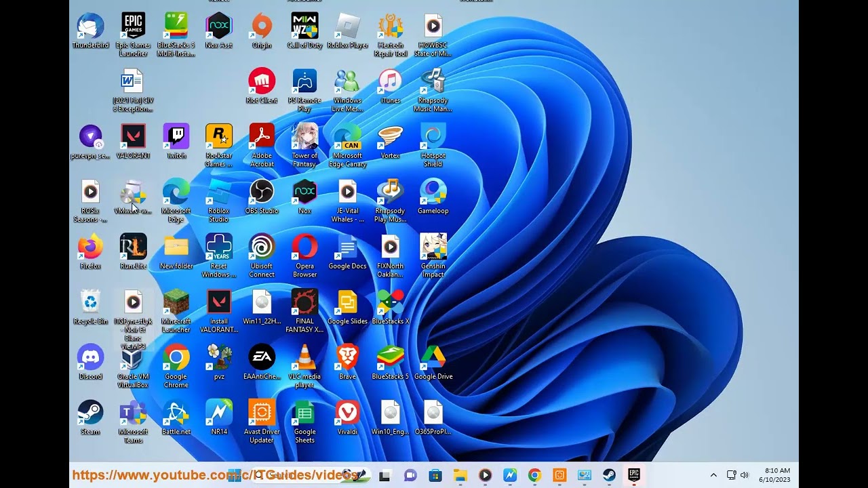Select the VALORANT game shortcut
This screenshot has height=488, width=868.
pyautogui.click(x=133, y=142)
